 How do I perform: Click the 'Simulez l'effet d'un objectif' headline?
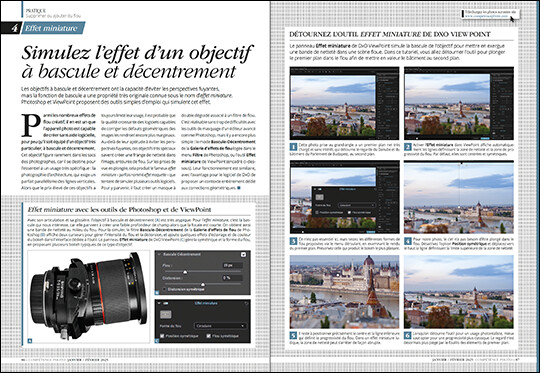137,62
